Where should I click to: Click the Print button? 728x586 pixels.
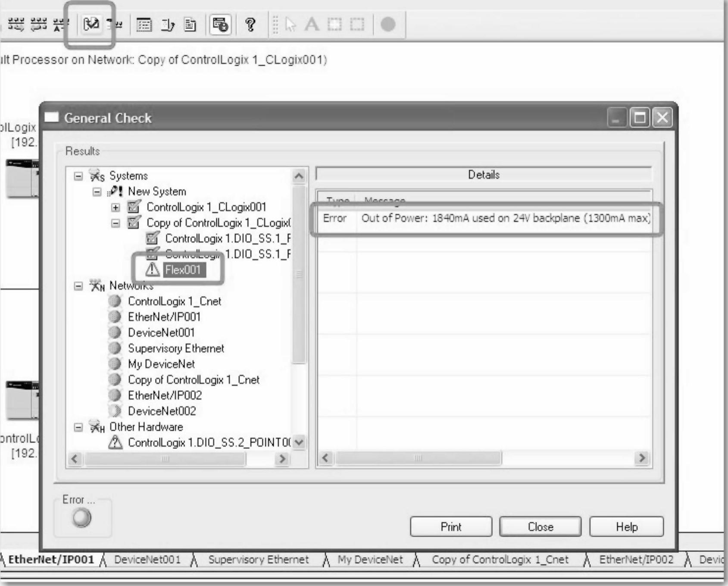point(451,526)
